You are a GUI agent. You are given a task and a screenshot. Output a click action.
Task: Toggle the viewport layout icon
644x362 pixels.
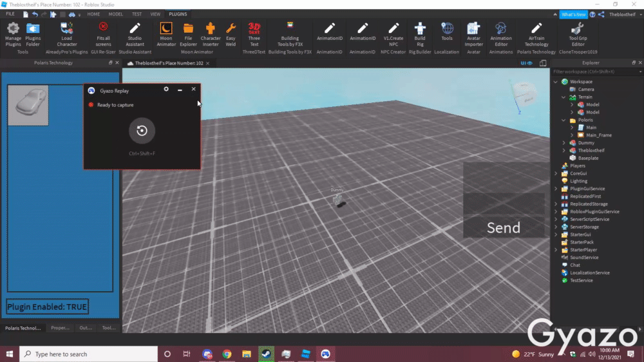(542, 63)
